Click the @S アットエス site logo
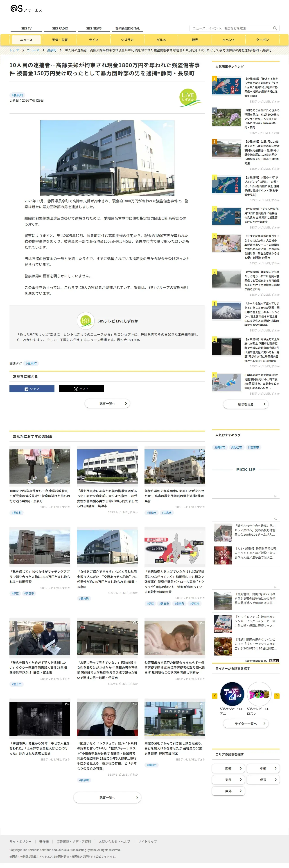Screen dimensions: 289x868 click(26, 9)
